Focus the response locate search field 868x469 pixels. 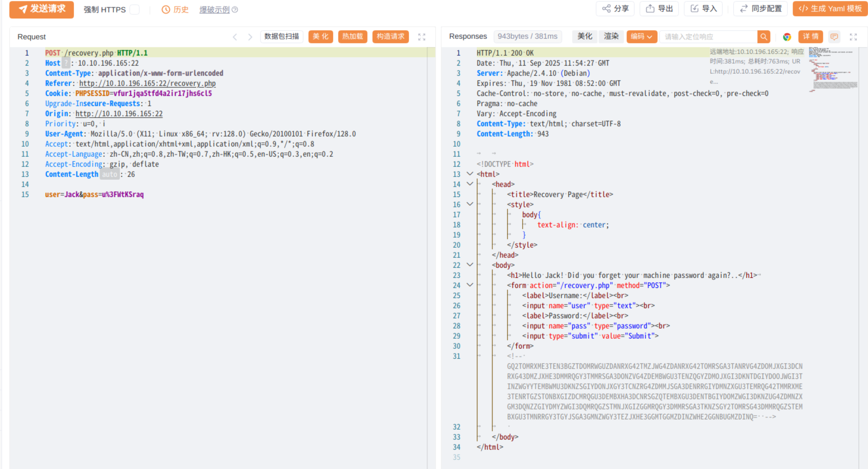(708, 37)
